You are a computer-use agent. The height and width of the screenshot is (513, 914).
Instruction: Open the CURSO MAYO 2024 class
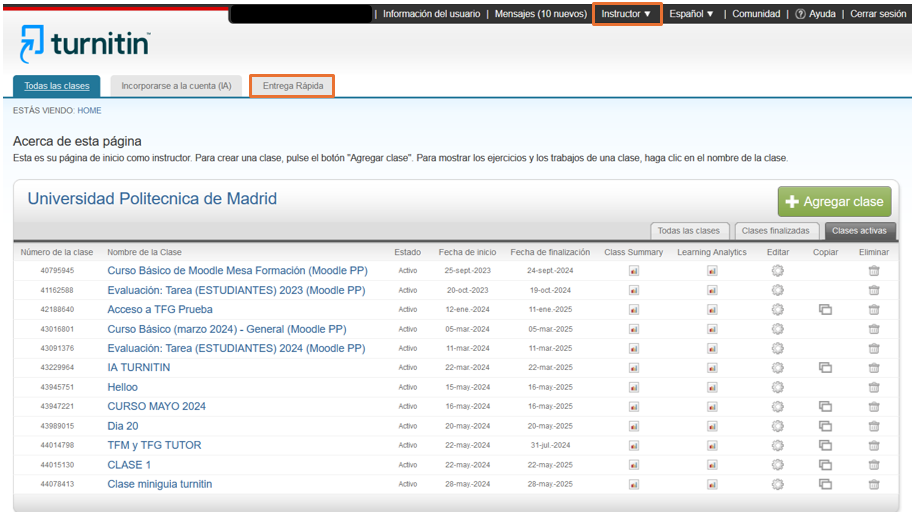coord(156,406)
